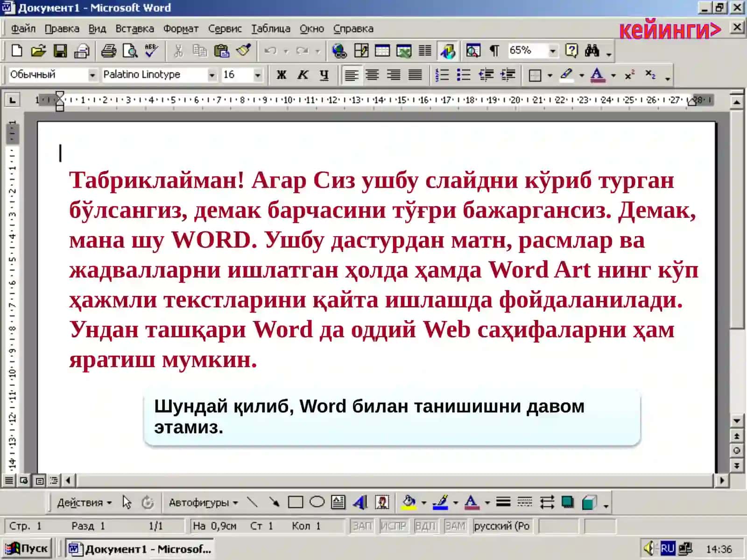Open the Формат menu
747x560 pixels.
(x=181, y=28)
